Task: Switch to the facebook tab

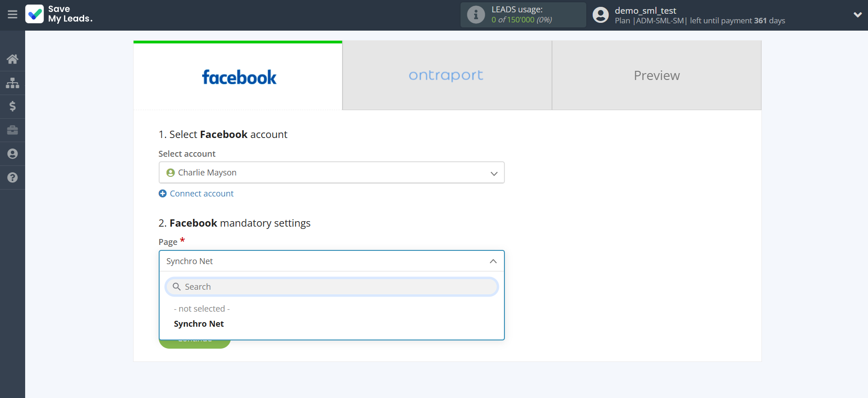Action: (x=238, y=76)
